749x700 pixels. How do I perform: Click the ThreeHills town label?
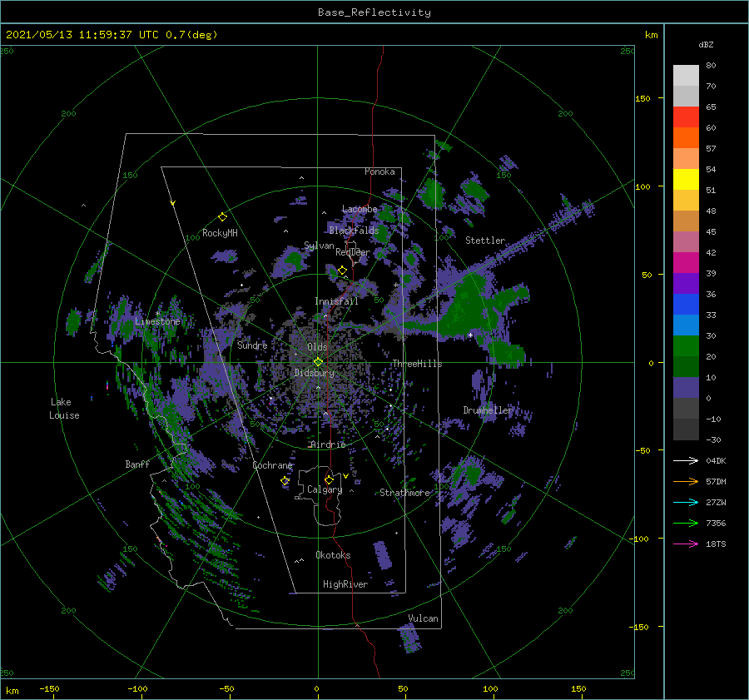[418, 364]
